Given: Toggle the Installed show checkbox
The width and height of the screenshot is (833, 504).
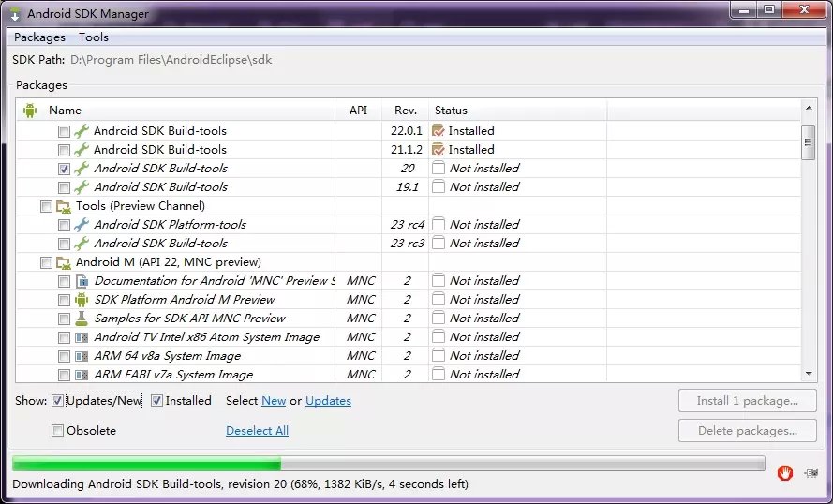Looking at the screenshot, I should tap(156, 401).
